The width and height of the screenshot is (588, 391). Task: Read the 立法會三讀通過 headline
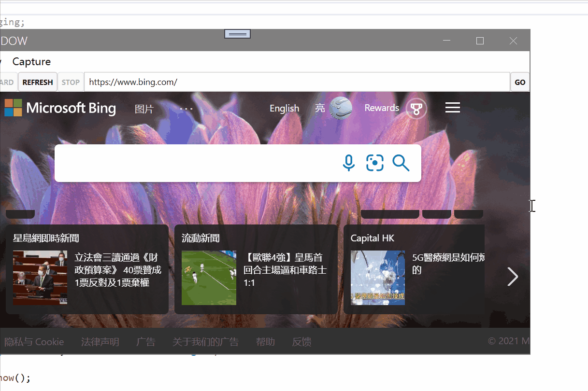point(118,270)
